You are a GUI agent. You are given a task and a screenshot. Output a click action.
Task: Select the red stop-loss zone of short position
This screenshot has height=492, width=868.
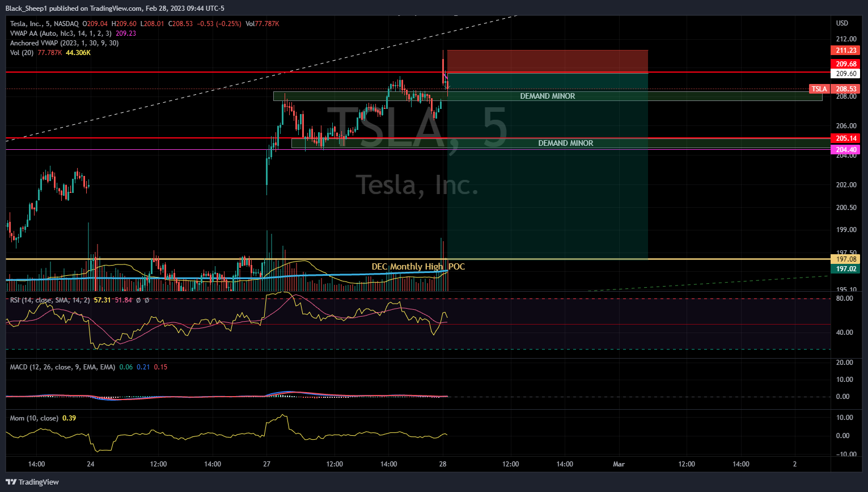click(x=547, y=61)
